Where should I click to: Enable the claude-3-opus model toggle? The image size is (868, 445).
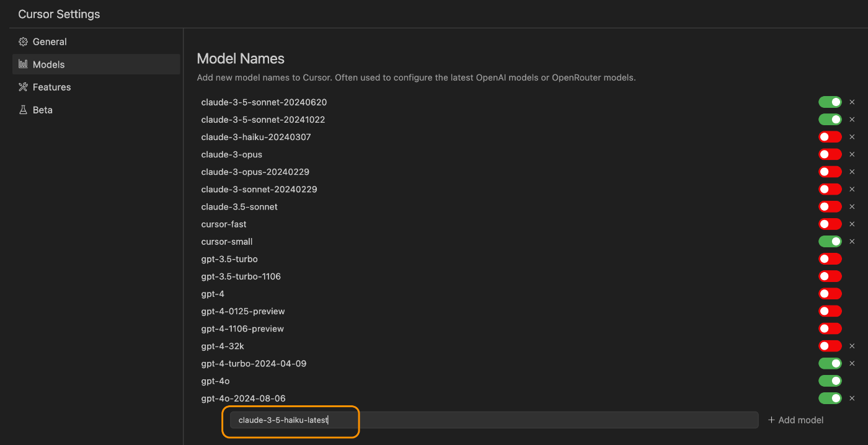coord(830,154)
